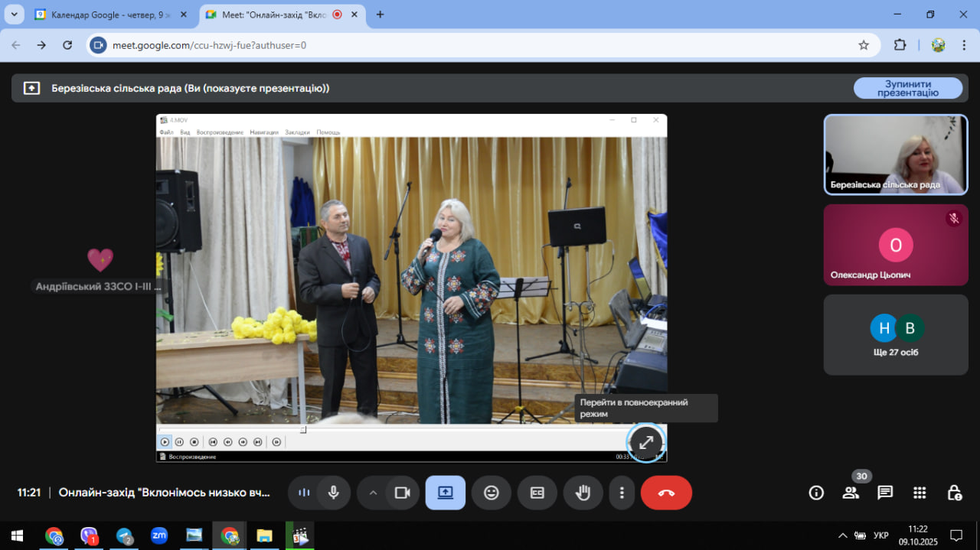Viewport: 980px width, 550px height.
Task: Enter full screen mode for presentation
Action: (x=646, y=442)
